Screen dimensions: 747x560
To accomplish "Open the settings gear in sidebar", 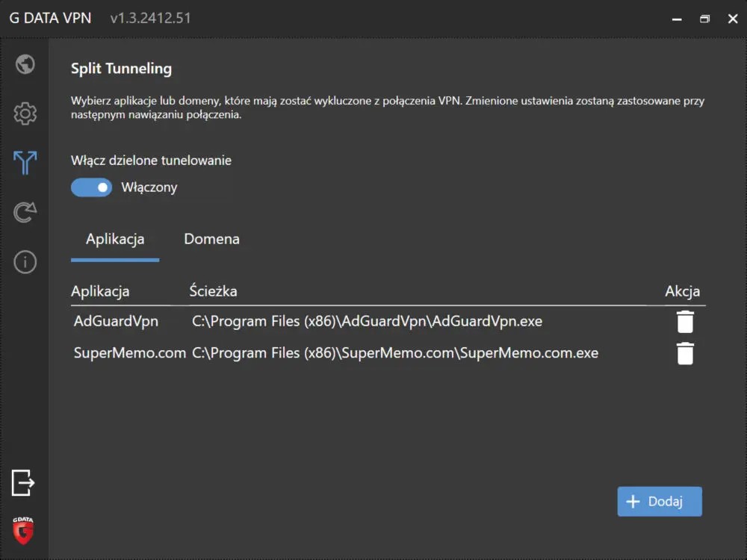I will pos(25,113).
